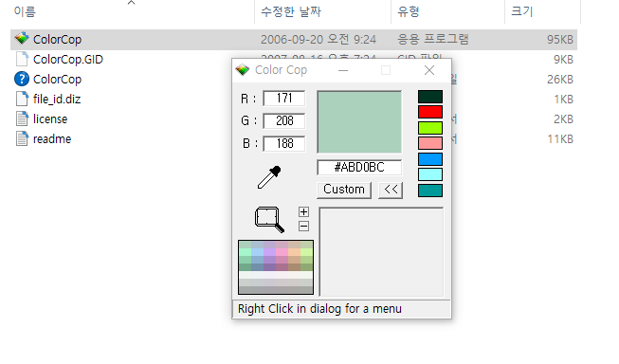Sort by the 크기 column header
This screenshot has height=364, width=619.
click(522, 11)
